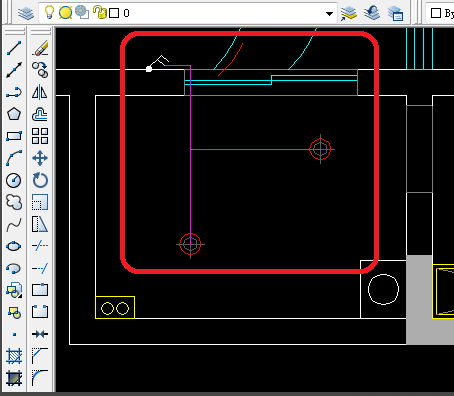
Task: Toggle layer 0 on/off lightbulb
Action: point(49,13)
